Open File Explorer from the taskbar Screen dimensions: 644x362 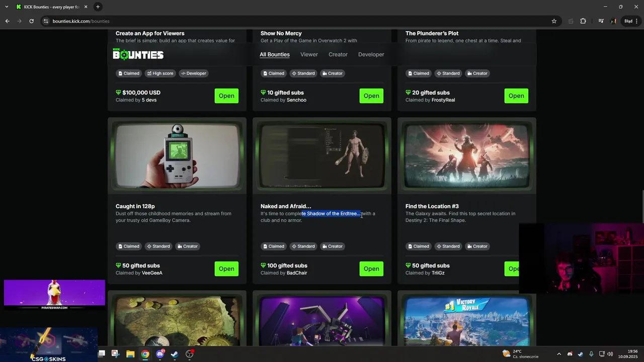coord(130,353)
